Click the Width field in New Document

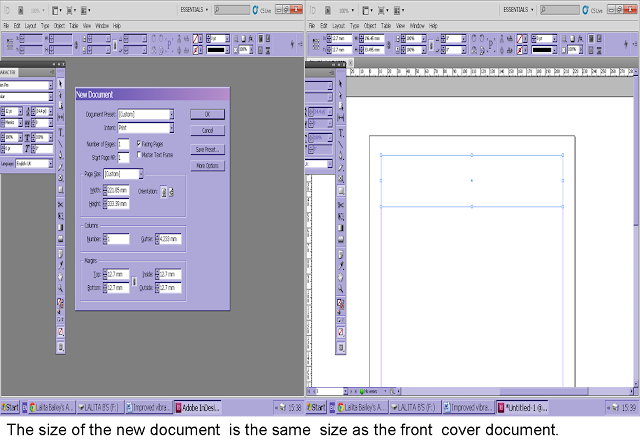[116, 190]
